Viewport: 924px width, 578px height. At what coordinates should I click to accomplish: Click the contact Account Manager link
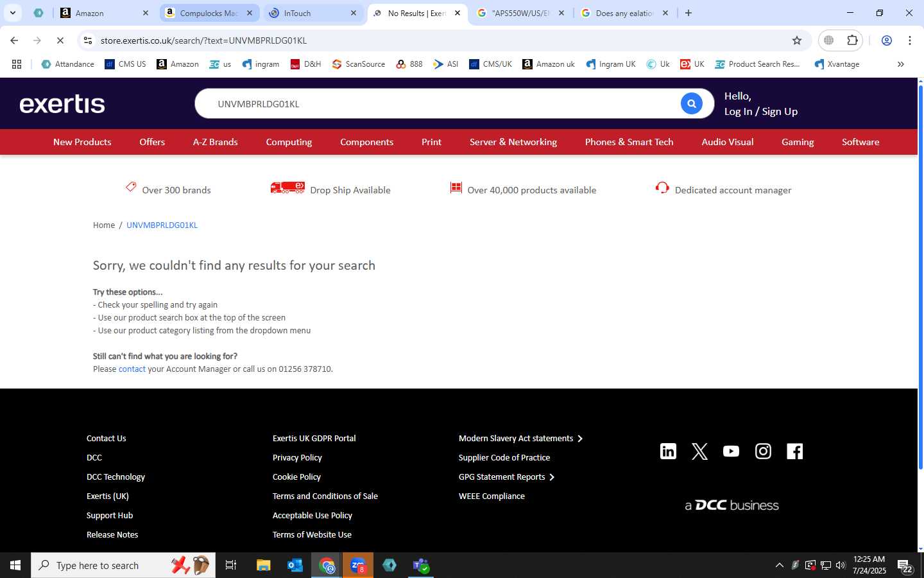click(132, 369)
